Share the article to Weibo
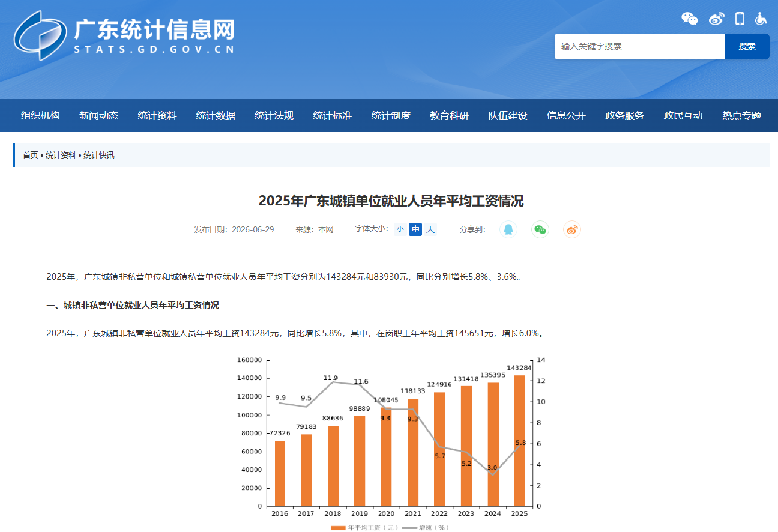Screen dimensions: 778x532 (572, 229)
